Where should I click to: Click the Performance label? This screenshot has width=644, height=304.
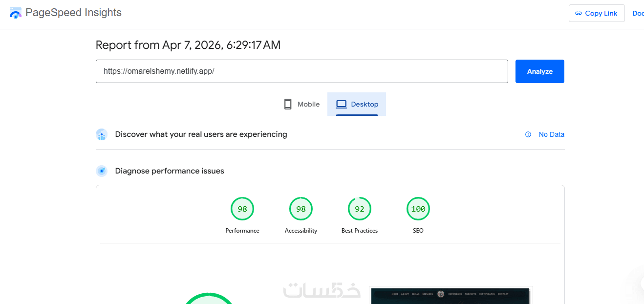click(x=242, y=231)
